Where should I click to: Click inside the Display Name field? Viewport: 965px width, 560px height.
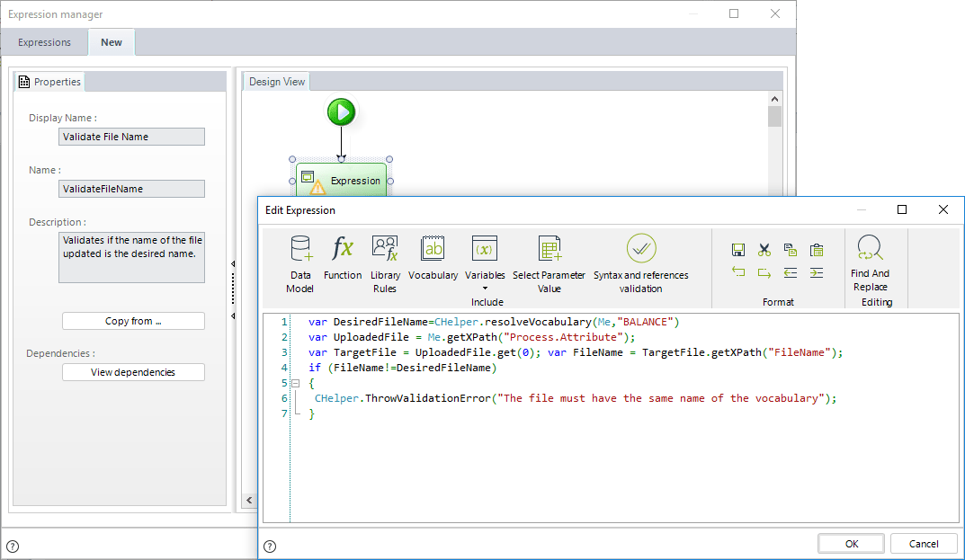(131, 136)
